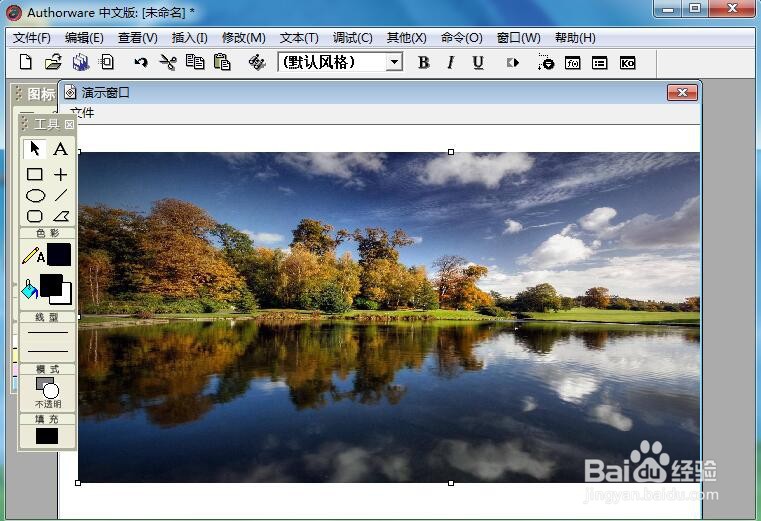Open the 帮助(H) menu
This screenshot has width=761, height=521.
click(x=575, y=38)
